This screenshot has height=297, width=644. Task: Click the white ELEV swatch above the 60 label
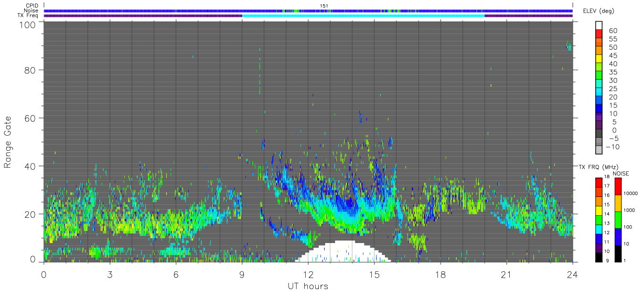(x=599, y=26)
